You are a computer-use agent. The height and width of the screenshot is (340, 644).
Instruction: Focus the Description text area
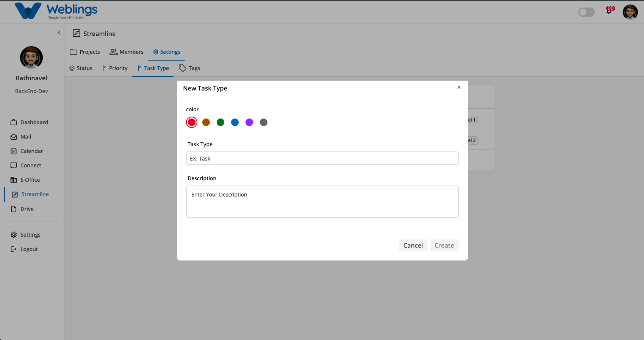pos(322,202)
